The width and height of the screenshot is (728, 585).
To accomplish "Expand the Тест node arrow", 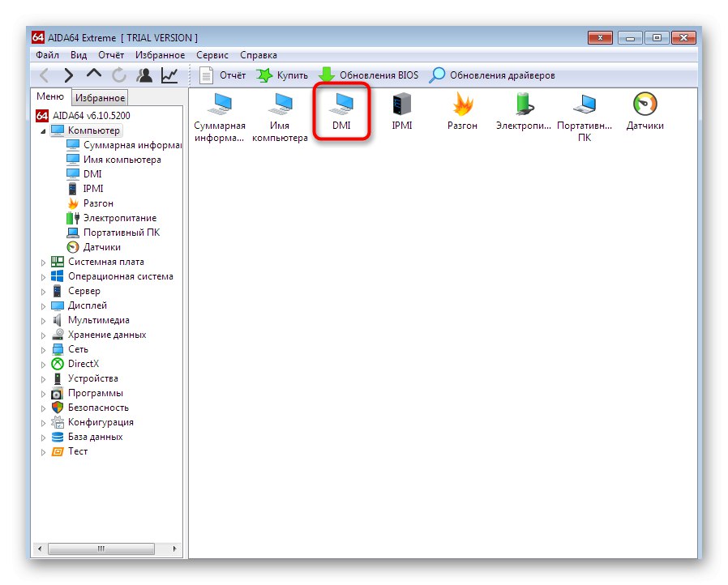I will (43, 452).
